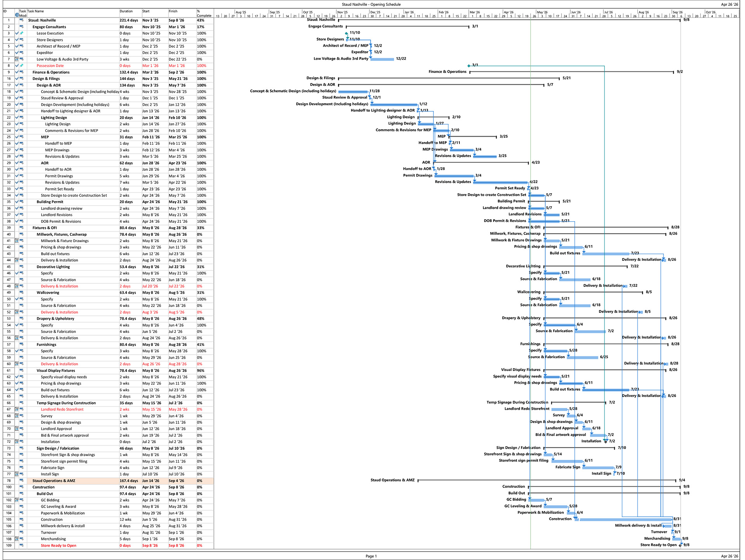Click the task mode icon in the Turnover row
Image resolution: width=745 pixels, height=560 pixels.
coord(22,532)
